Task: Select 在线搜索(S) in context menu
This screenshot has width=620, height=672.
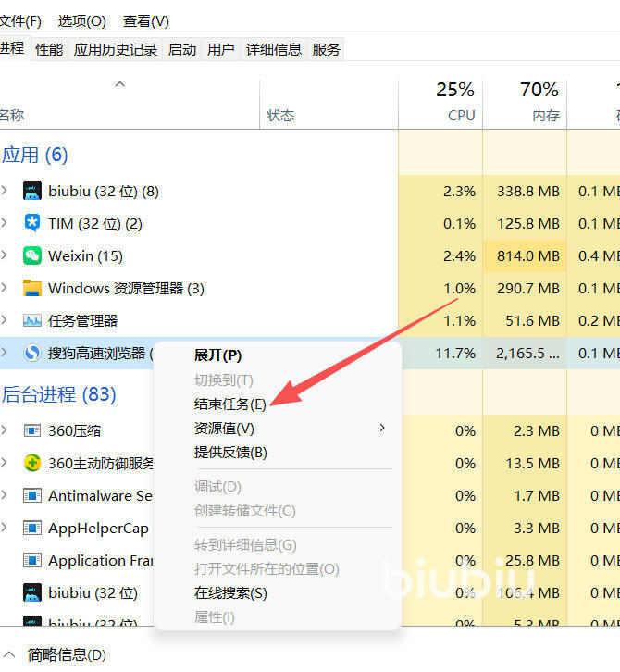Action: [229, 593]
